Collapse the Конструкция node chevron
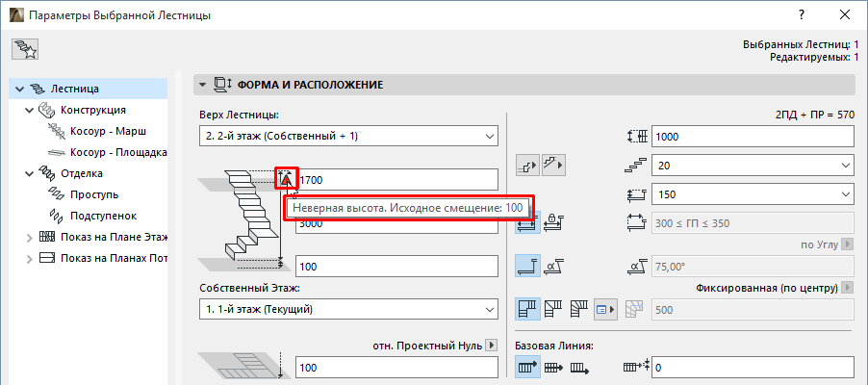Image resolution: width=868 pixels, height=385 pixels. point(30,111)
